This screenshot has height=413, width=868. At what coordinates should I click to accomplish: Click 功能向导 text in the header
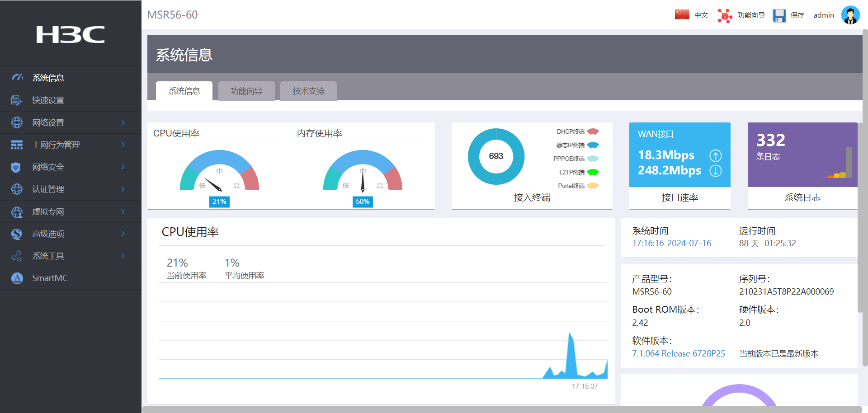(x=751, y=15)
